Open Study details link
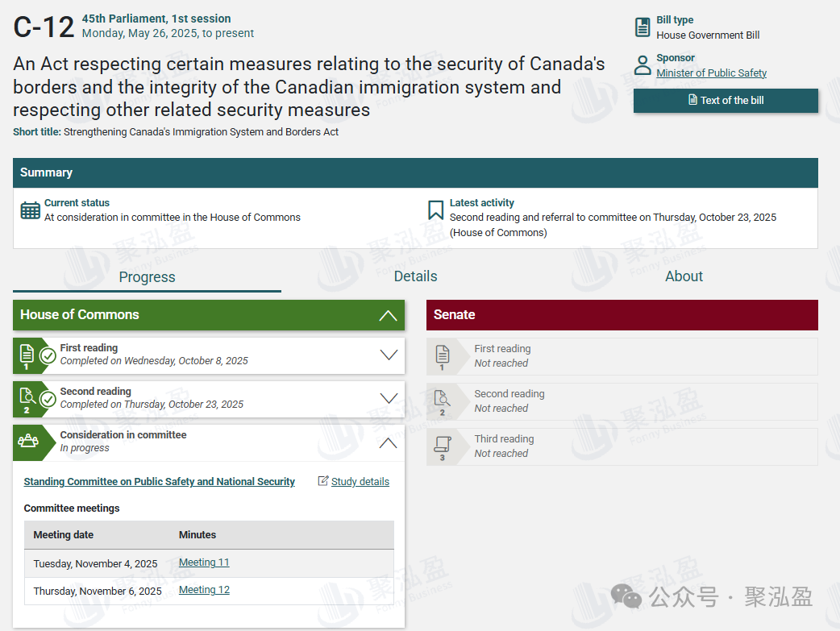The image size is (840, 631). click(360, 482)
